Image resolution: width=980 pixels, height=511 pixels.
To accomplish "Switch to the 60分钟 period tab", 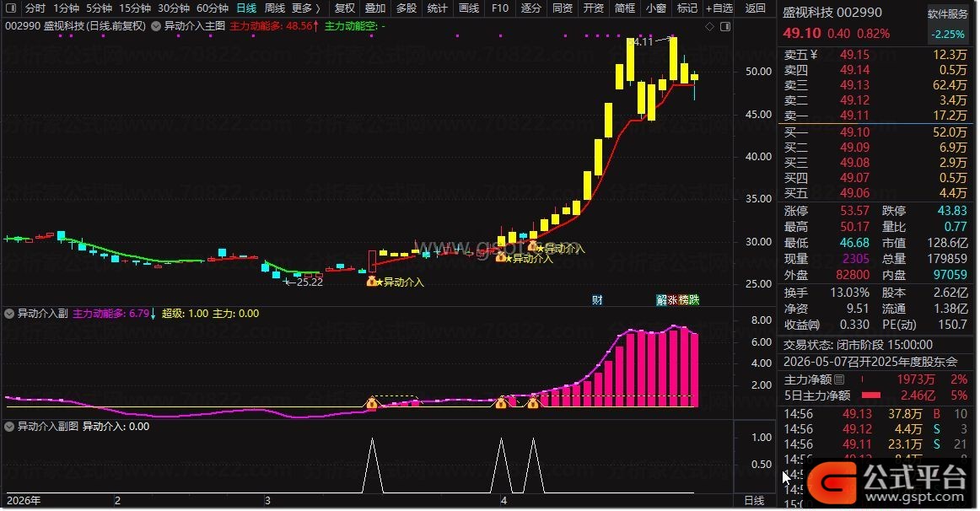I will (x=213, y=8).
